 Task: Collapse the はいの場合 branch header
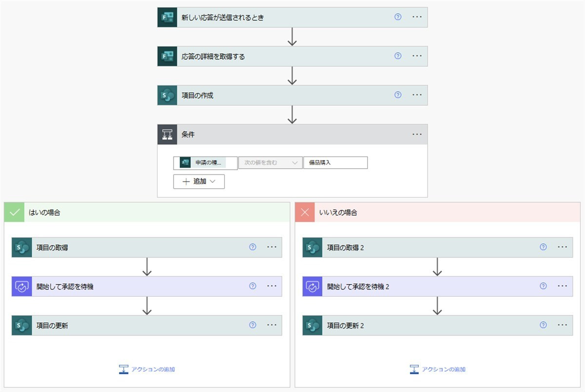tap(146, 213)
